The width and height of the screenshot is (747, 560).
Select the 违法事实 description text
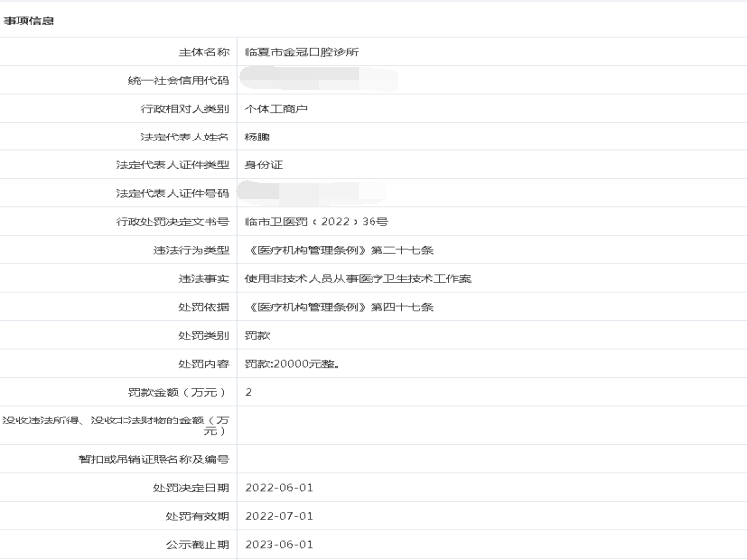(358, 279)
